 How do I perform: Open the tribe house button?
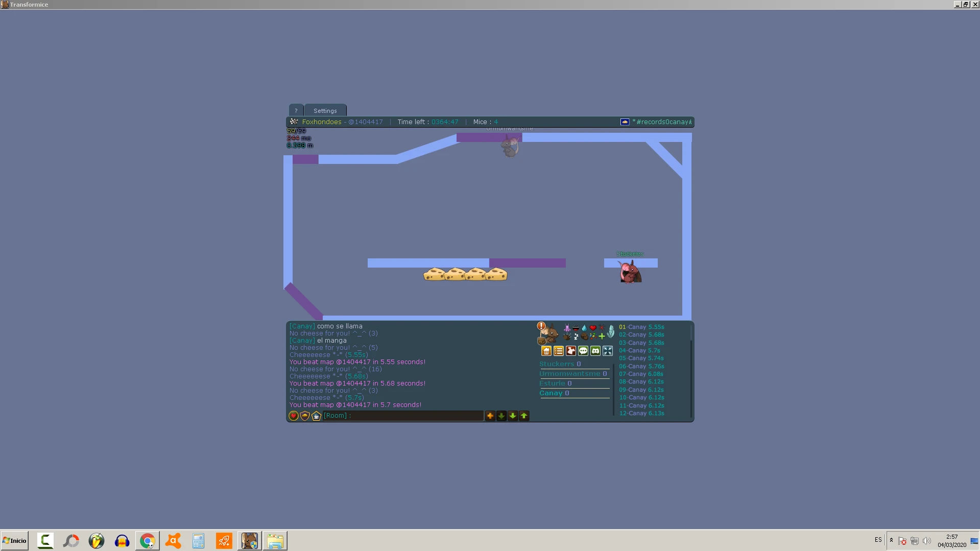click(x=546, y=351)
